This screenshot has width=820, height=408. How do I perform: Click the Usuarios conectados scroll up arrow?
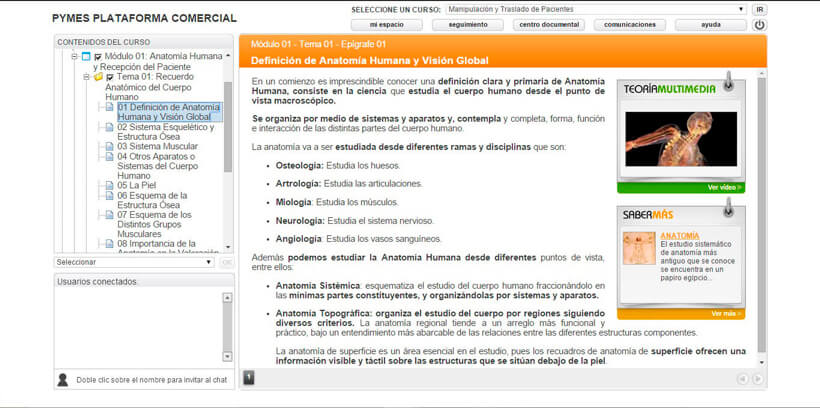click(227, 298)
